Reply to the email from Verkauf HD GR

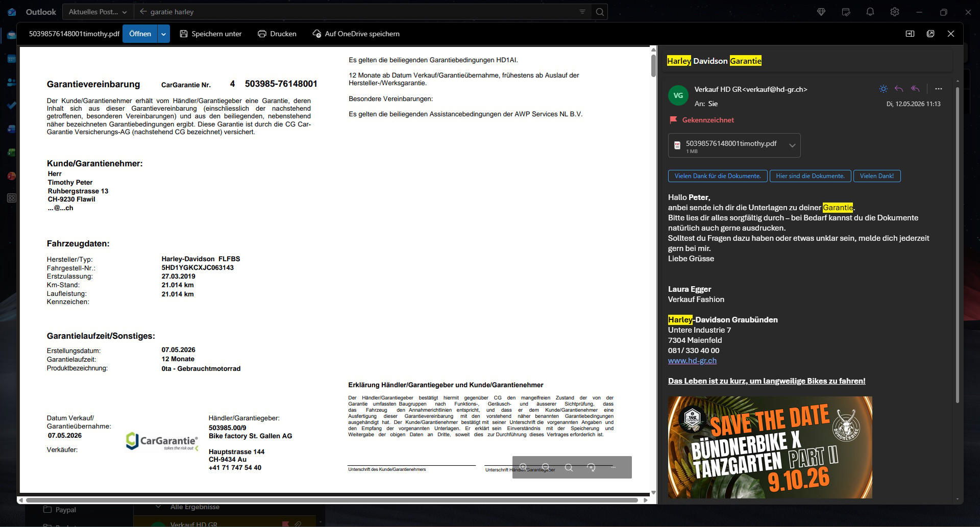pos(899,89)
